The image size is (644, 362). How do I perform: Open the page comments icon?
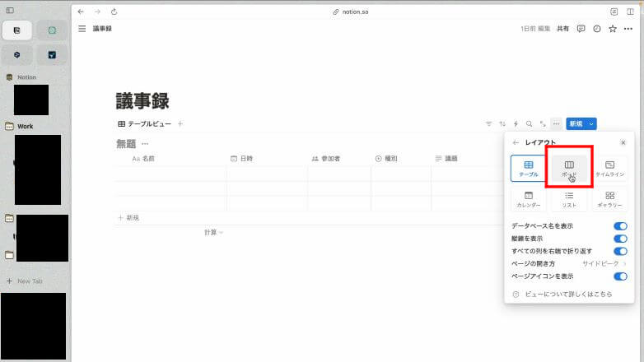(x=581, y=28)
